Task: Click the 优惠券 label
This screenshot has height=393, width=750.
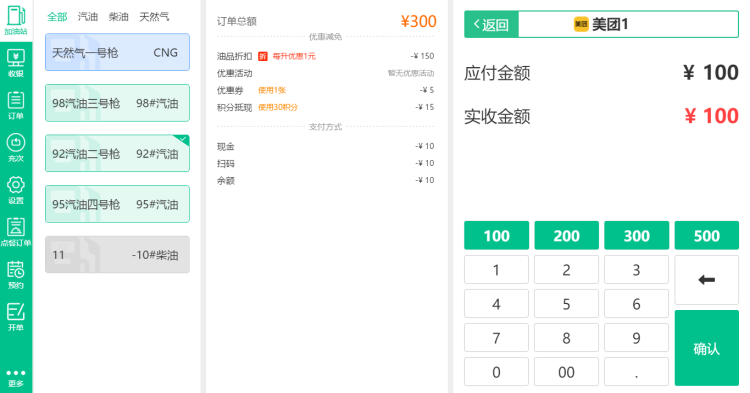Action: [x=230, y=90]
